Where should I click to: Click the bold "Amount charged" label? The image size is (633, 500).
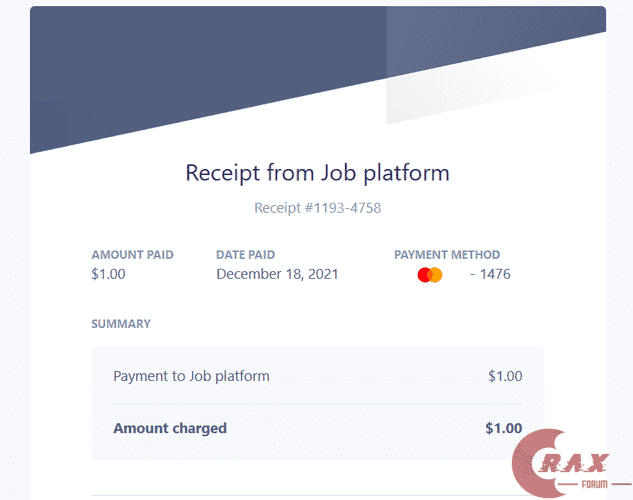click(x=170, y=428)
